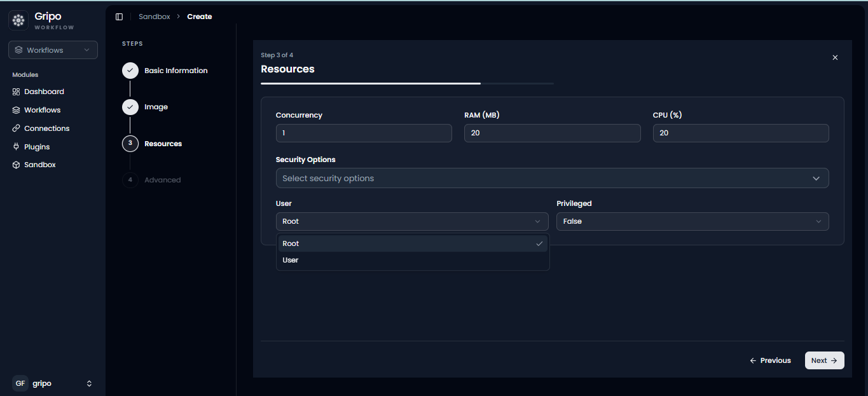Click the step progress bar

(407, 83)
